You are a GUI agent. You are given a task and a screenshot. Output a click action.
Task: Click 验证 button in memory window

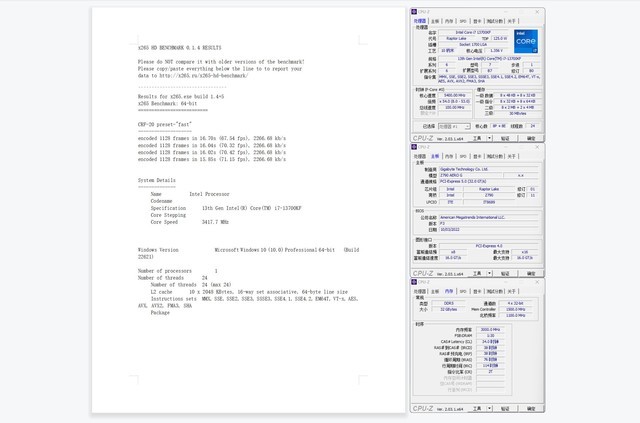click(505, 409)
